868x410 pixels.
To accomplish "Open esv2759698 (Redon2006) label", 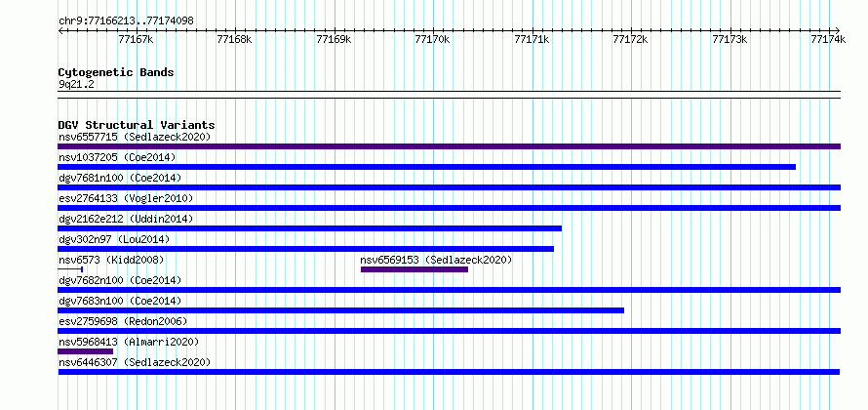I will pos(123,321).
